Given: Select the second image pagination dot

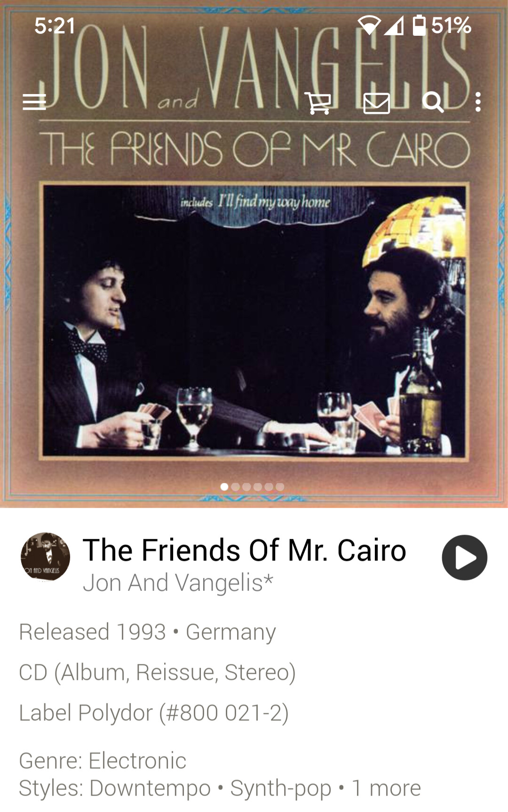Looking at the screenshot, I should click(x=236, y=487).
